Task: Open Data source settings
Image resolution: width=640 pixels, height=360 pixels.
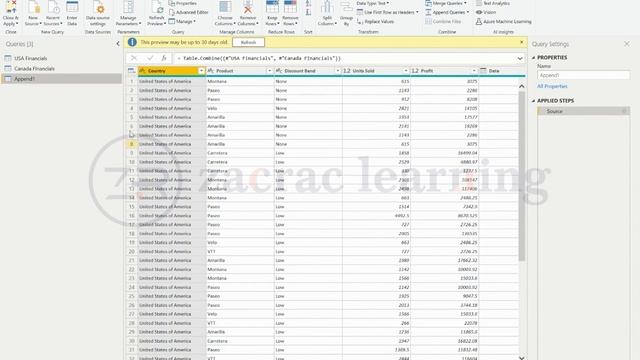Action: tap(98, 13)
